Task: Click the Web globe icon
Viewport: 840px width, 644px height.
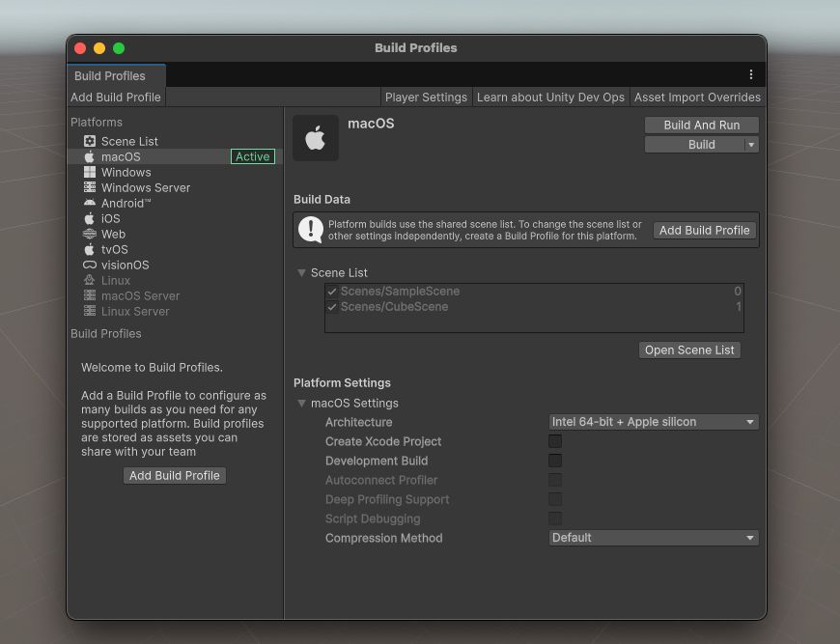Action: coord(90,234)
